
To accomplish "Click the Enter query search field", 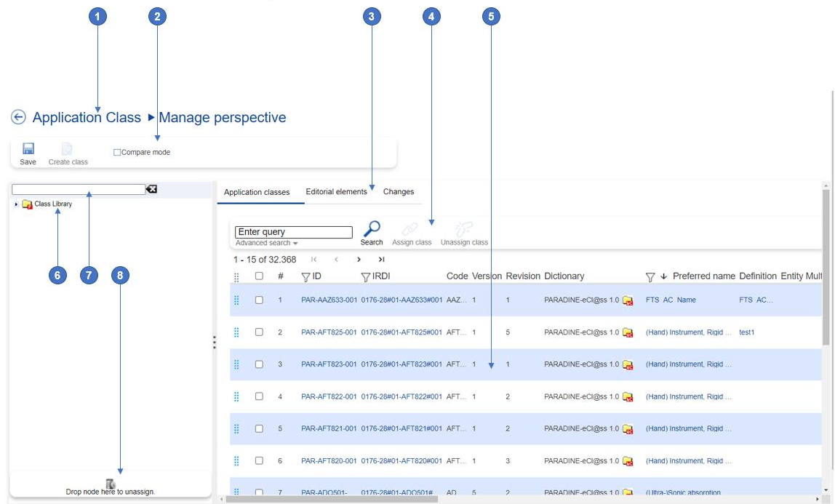I will 293,232.
